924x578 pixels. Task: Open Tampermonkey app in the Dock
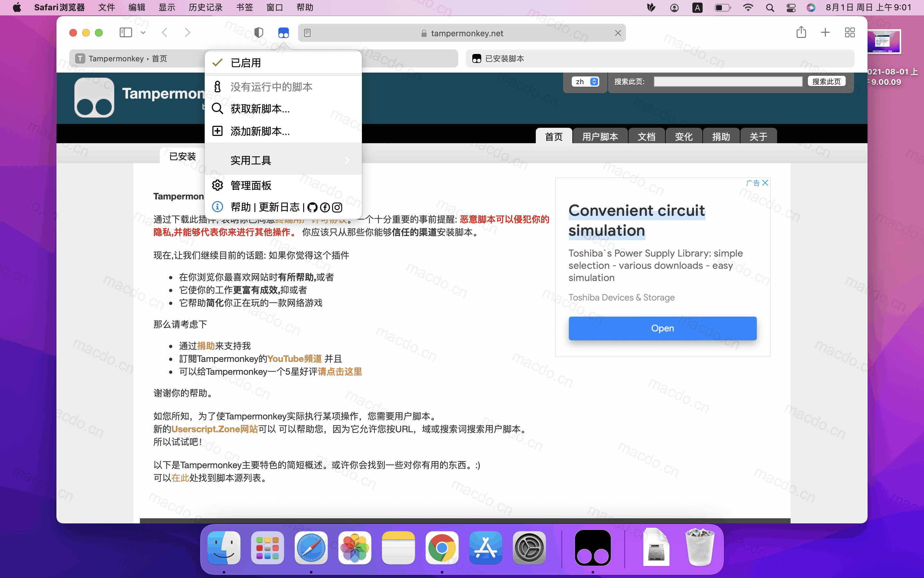[x=593, y=547]
